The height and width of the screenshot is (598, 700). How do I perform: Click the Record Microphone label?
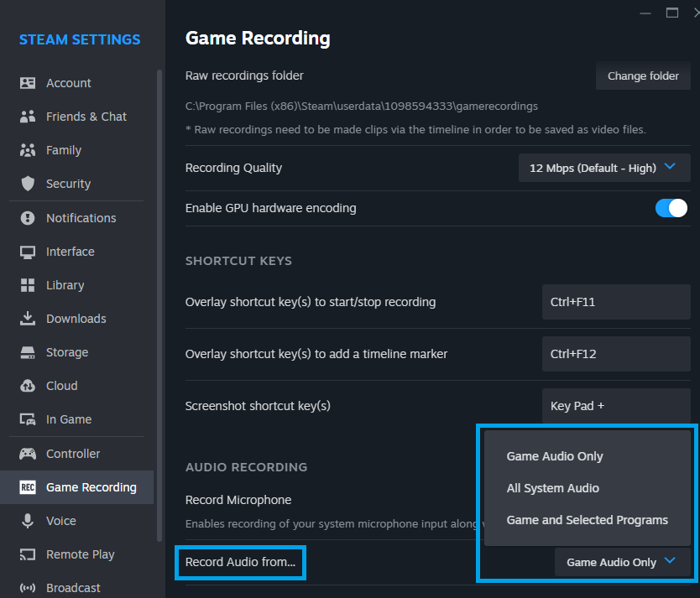(x=238, y=500)
